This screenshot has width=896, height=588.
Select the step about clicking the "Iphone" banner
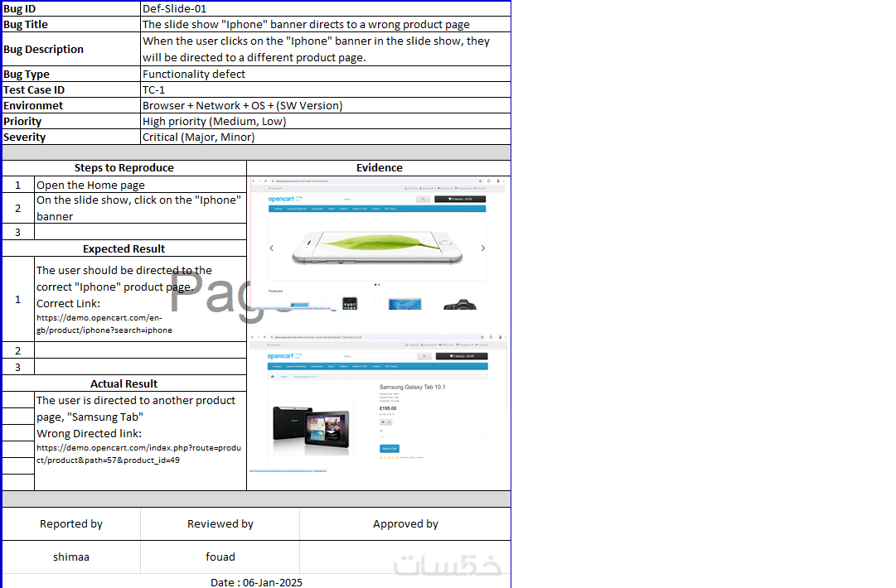[141, 209]
